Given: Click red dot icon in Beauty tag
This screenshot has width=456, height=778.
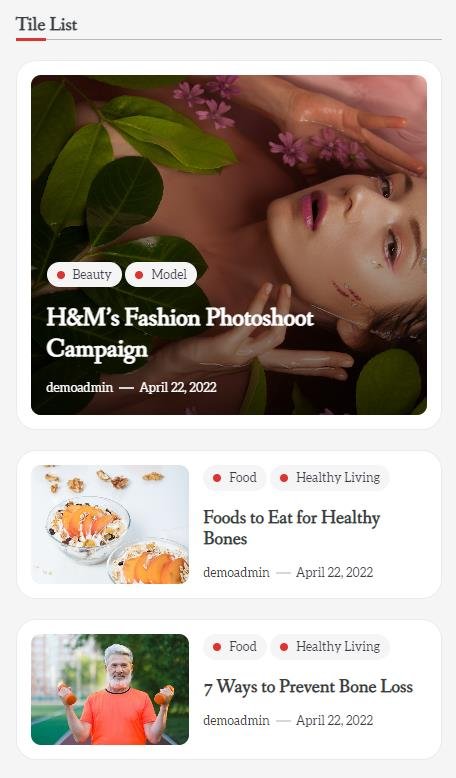Looking at the screenshot, I should click(x=61, y=275).
